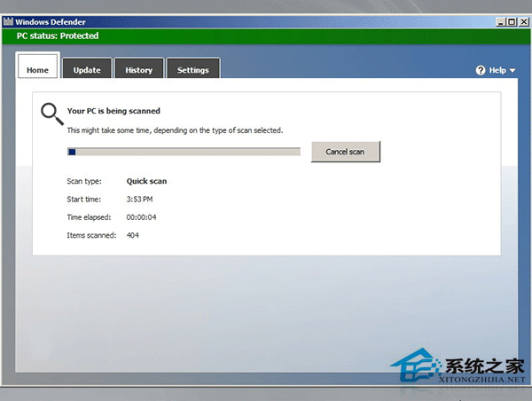
Task: Expand the Help dropdown arrow
Action: point(512,71)
